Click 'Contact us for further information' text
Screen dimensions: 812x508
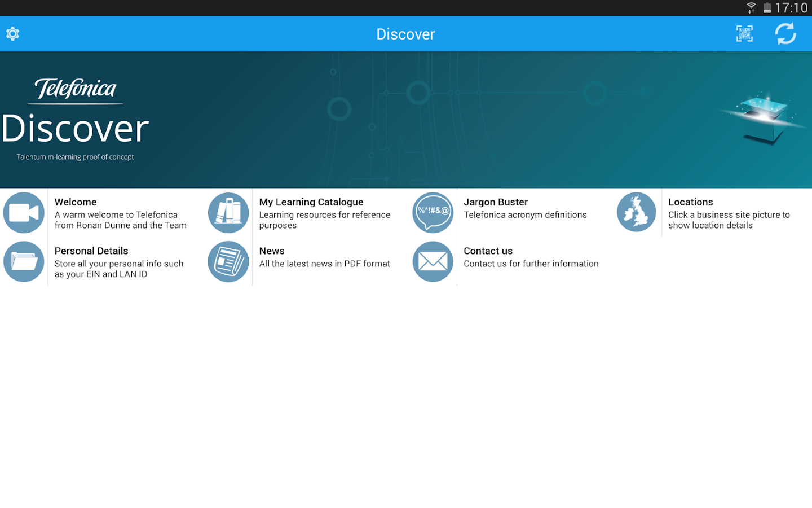pos(531,264)
